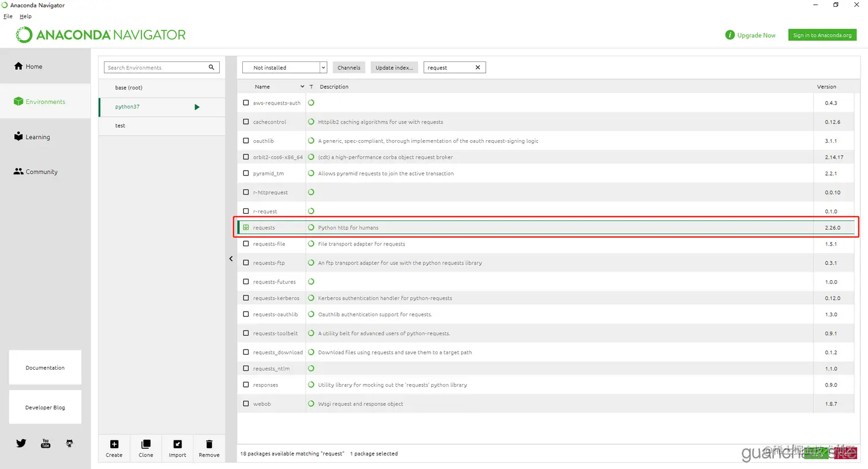Click the Search Environments input field
This screenshot has width=868, height=469.
coord(161,67)
